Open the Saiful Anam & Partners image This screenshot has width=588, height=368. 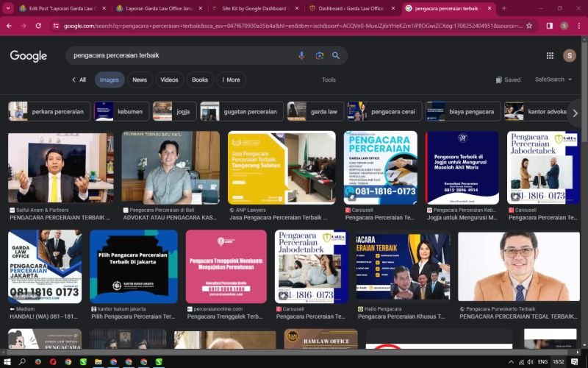60,168
